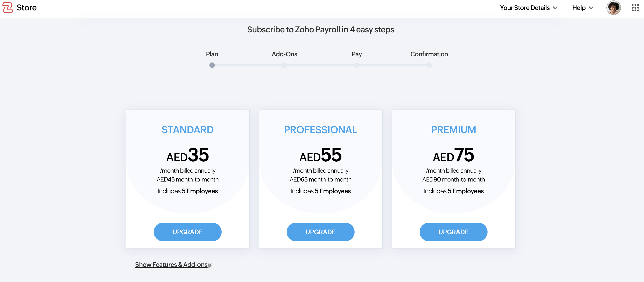This screenshot has width=644, height=282.
Task: Click the Confirmation step marker dot
Action: (x=429, y=65)
